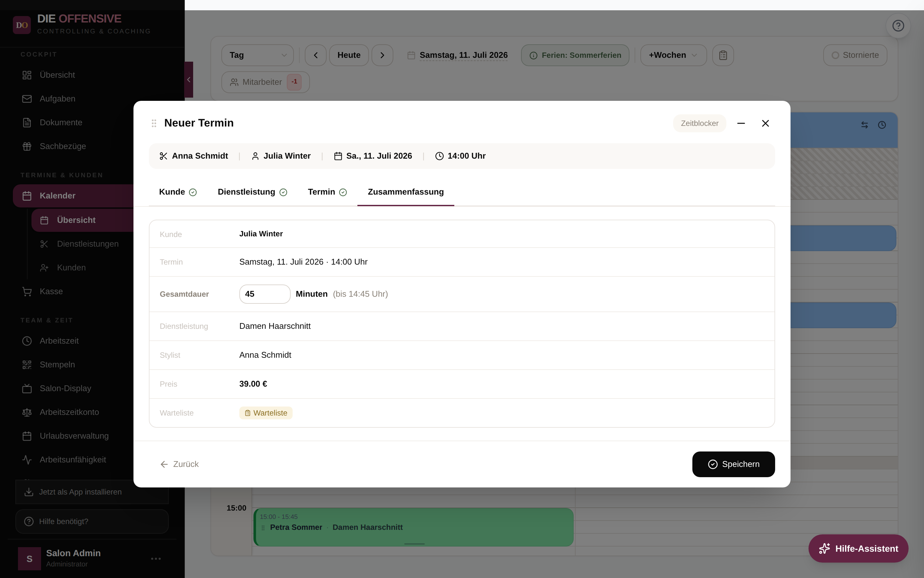Expand the +Wochen dropdown
924x578 pixels.
673,55
